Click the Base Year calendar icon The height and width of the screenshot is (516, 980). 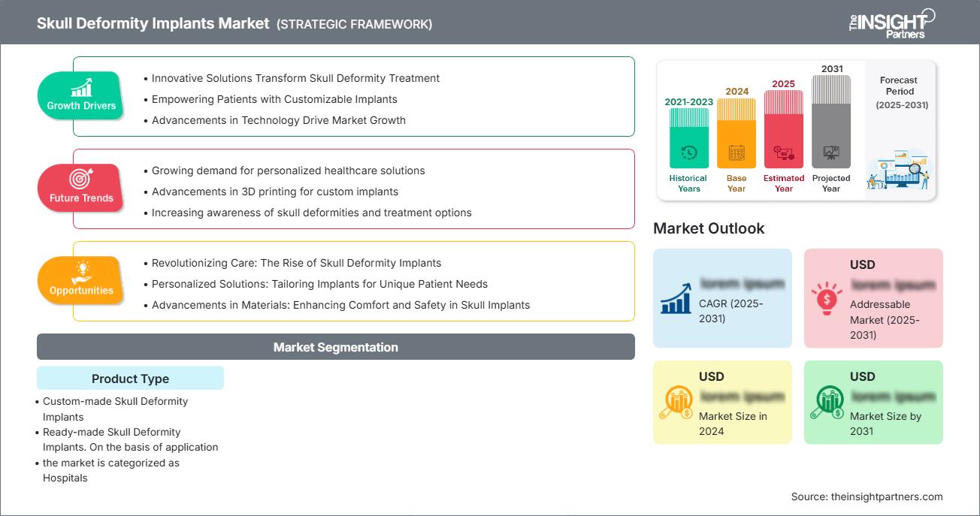737,154
